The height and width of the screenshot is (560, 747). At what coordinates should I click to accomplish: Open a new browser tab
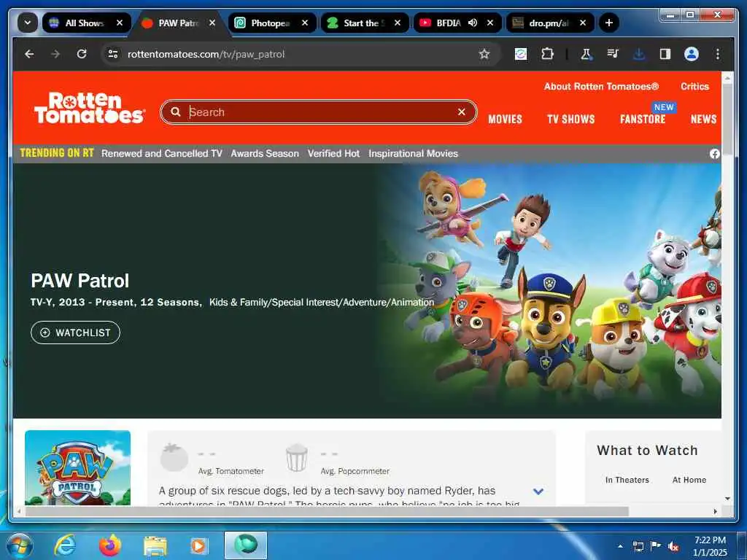pos(609,23)
